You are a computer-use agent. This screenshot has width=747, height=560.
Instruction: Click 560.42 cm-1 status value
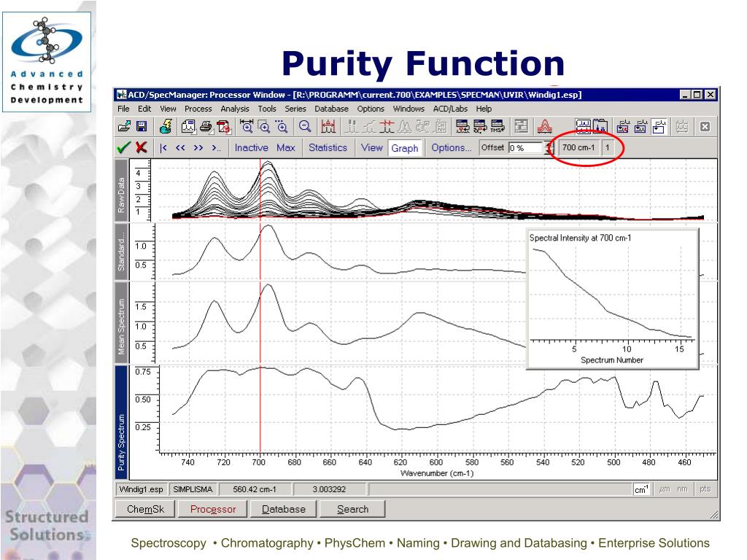pos(255,489)
